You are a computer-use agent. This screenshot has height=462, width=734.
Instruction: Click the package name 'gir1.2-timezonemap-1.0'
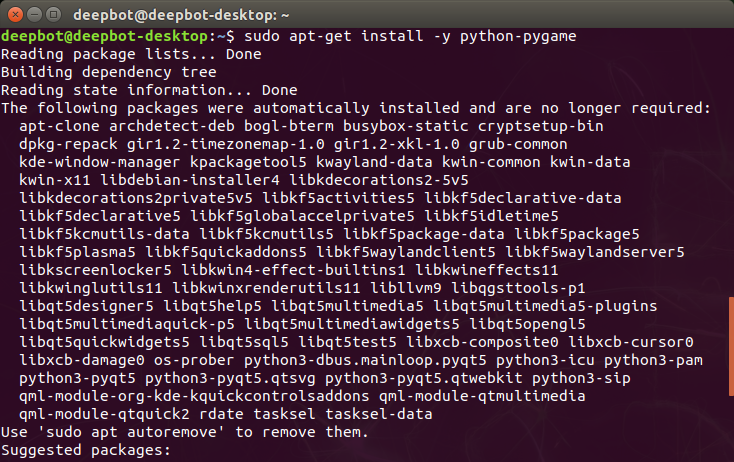click(226, 144)
